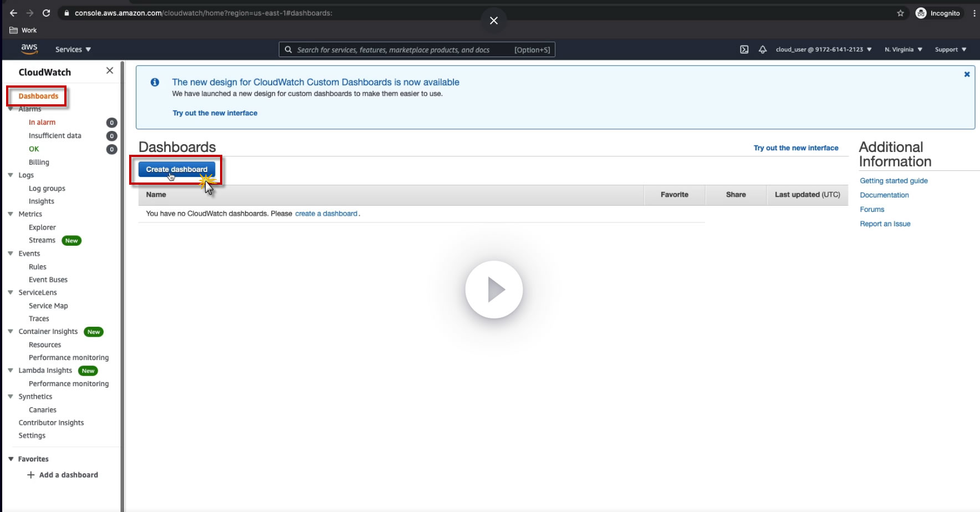Open Canaries under Synthetics
Viewport: 980px width, 512px height.
(43, 410)
